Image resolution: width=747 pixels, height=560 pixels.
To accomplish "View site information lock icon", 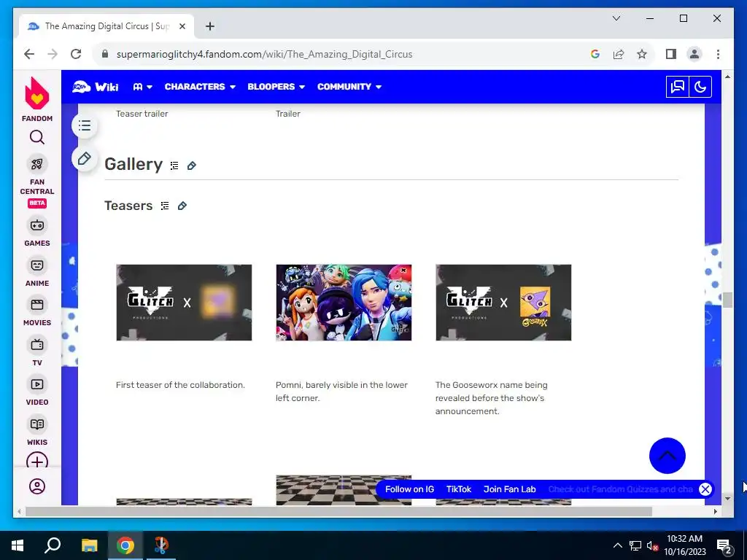I will [x=105, y=54].
